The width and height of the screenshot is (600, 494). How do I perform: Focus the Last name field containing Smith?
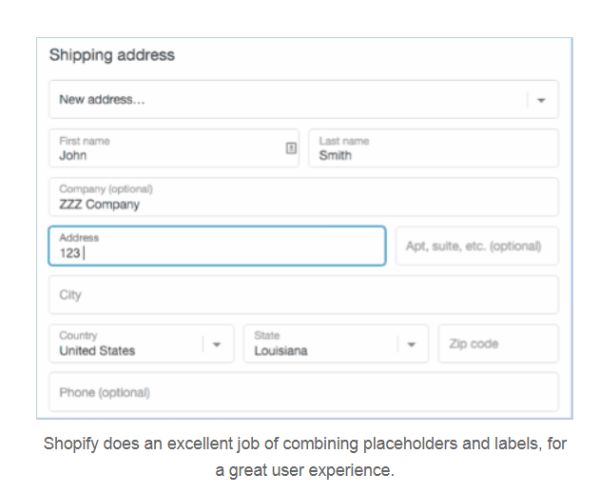(432, 148)
